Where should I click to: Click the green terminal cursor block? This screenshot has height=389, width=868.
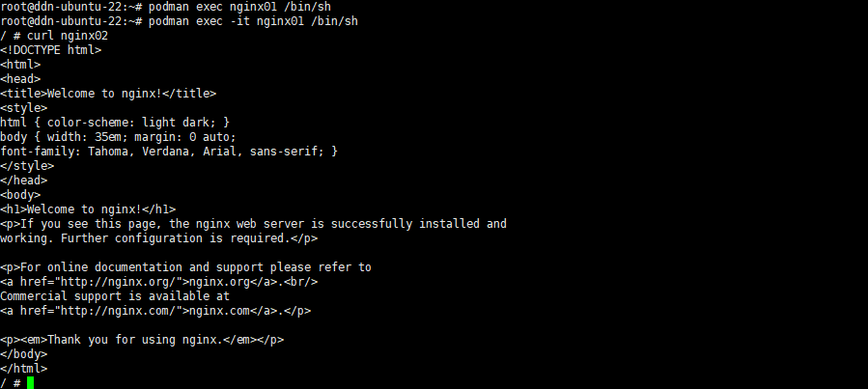[x=31, y=382]
